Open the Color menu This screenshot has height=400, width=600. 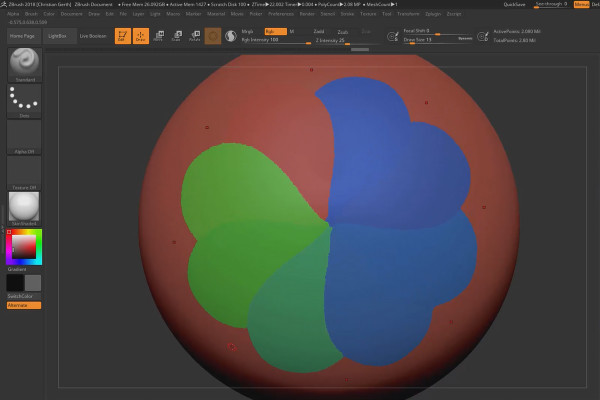point(49,14)
